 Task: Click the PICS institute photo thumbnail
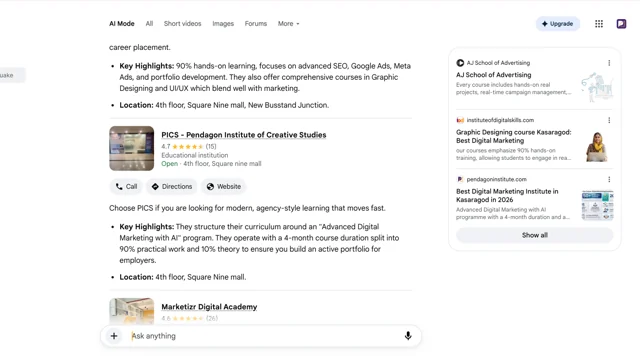[x=131, y=148]
